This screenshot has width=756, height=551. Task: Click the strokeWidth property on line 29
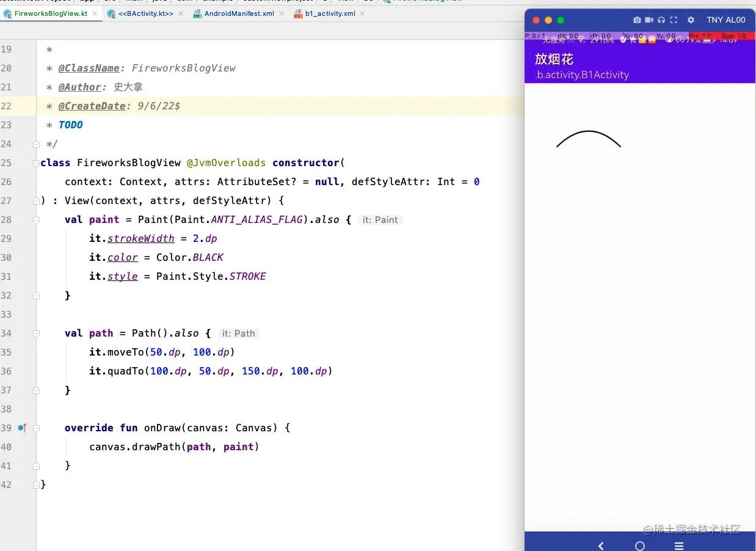(141, 238)
